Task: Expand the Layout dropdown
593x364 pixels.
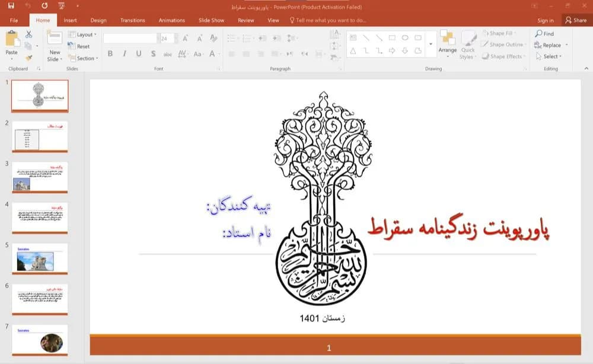Action: pyautogui.click(x=82, y=34)
